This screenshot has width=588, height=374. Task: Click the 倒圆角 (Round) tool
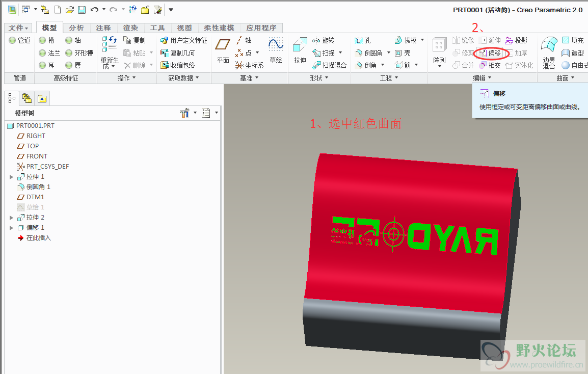tap(368, 53)
